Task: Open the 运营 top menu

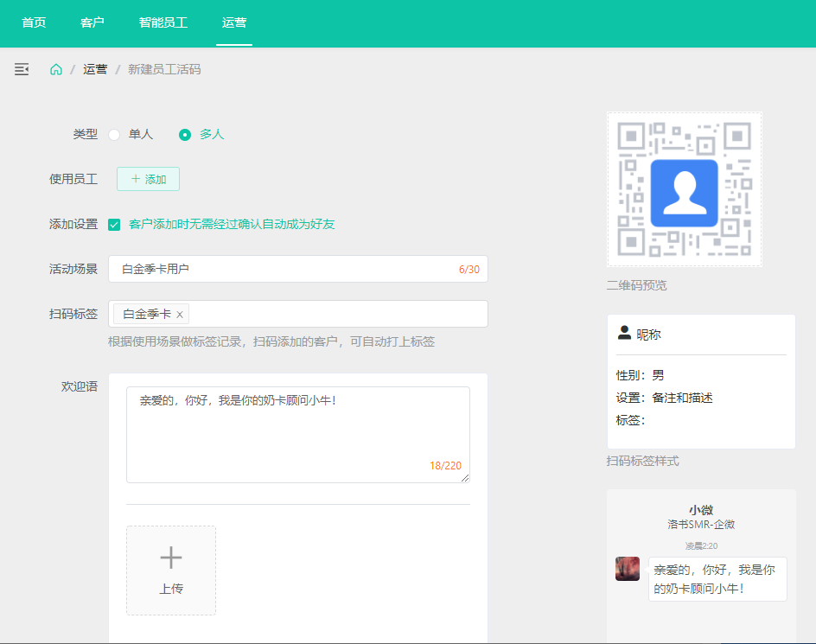Action: [234, 22]
